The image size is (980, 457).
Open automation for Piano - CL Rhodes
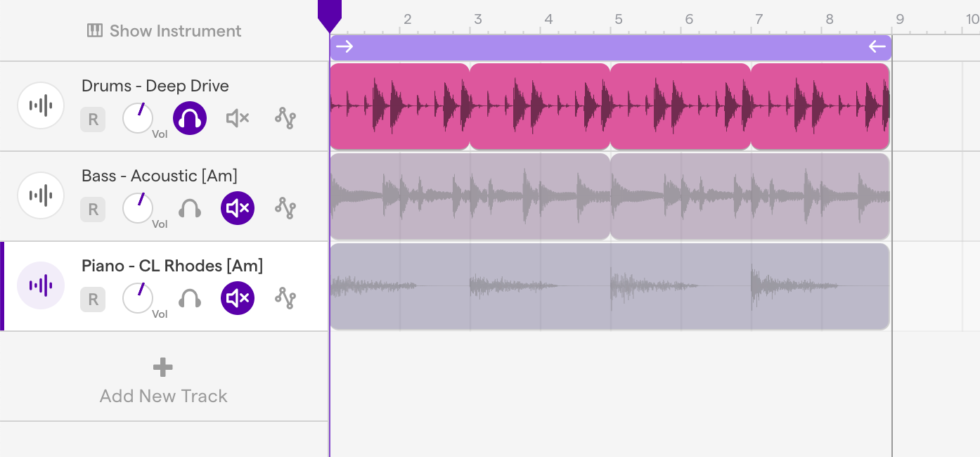coord(285,298)
